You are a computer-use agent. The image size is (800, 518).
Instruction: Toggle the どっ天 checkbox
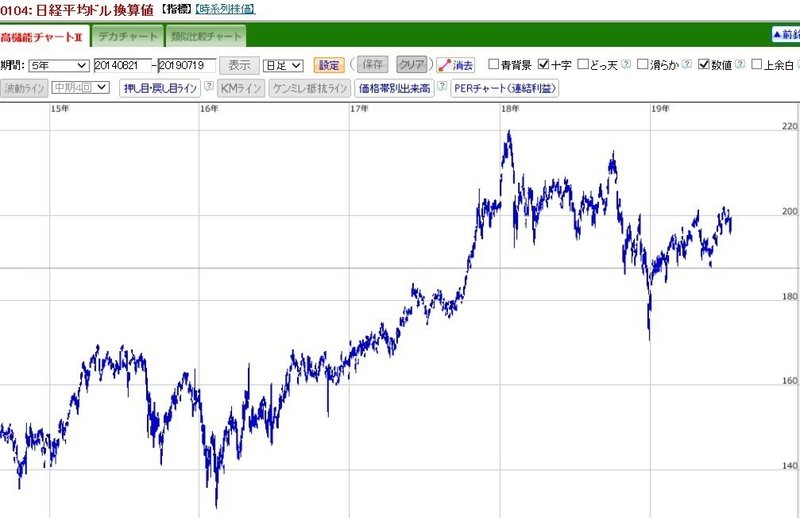[x=583, y=64]
